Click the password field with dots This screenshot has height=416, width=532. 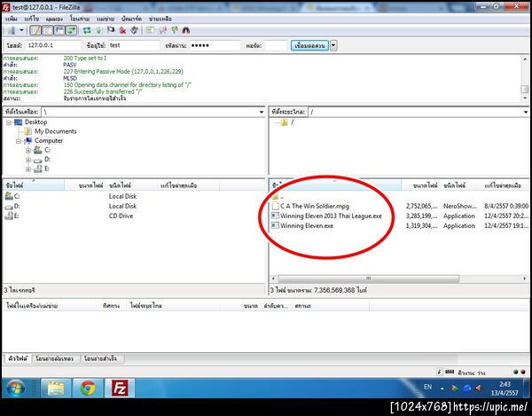tap(215, 45)
